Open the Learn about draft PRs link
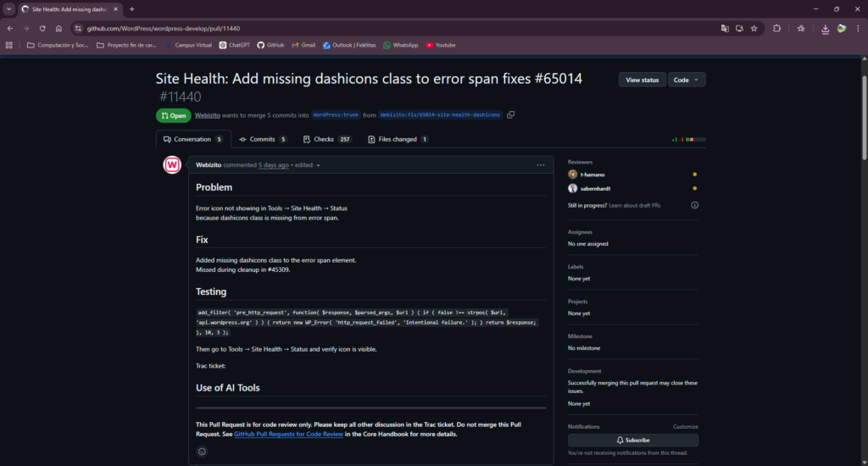Viewport: 868px width, 466px height. pos(634,205)
